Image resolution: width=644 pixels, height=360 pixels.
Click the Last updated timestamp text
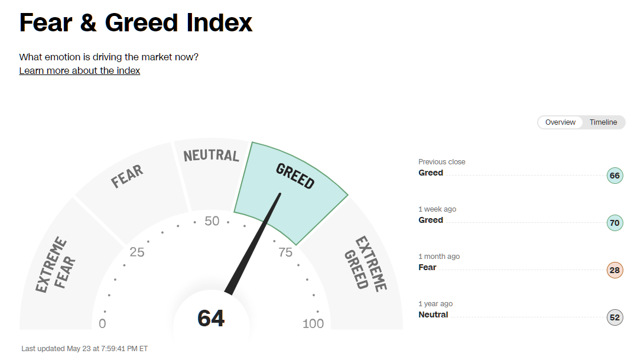pos(83,348)
